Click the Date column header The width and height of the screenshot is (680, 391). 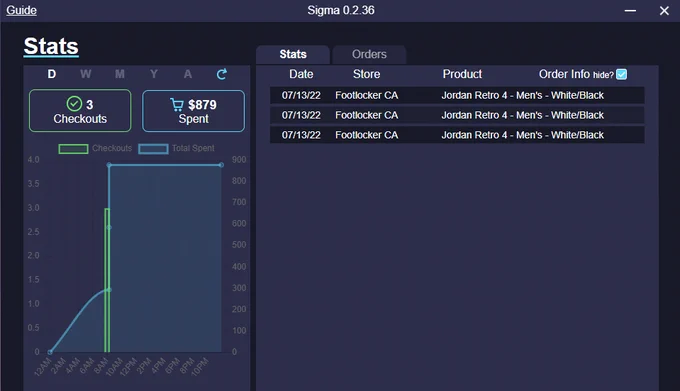(301, 74)
